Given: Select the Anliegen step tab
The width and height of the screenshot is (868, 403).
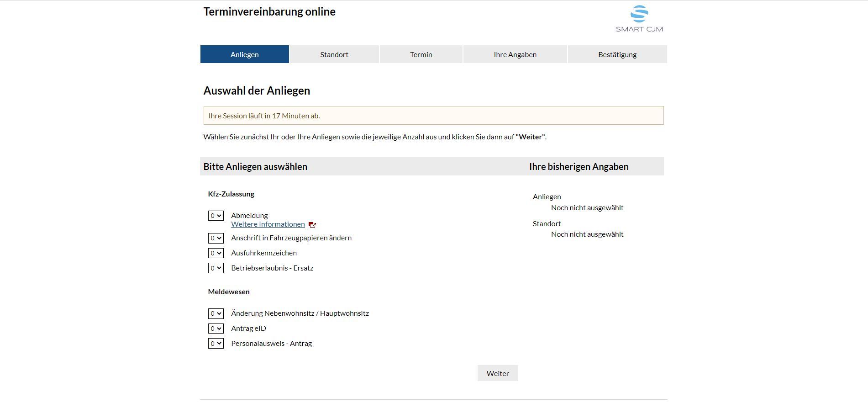Looking at the screenshot, I should [245, 54].
